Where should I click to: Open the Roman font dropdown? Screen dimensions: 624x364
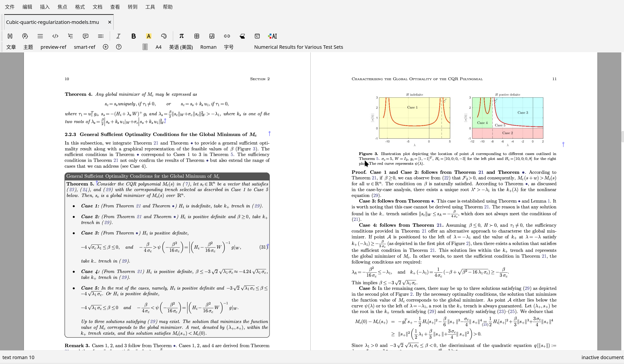208,47
